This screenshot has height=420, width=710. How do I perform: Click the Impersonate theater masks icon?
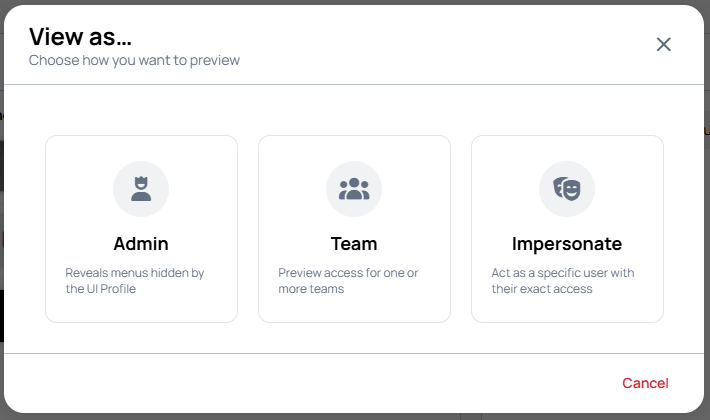(566, 189)
